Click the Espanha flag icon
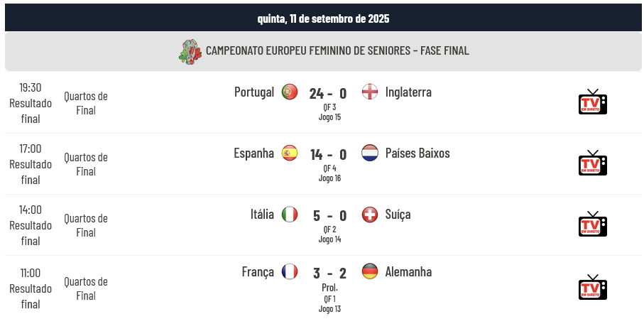644x319 pixels. pos(290,153)
